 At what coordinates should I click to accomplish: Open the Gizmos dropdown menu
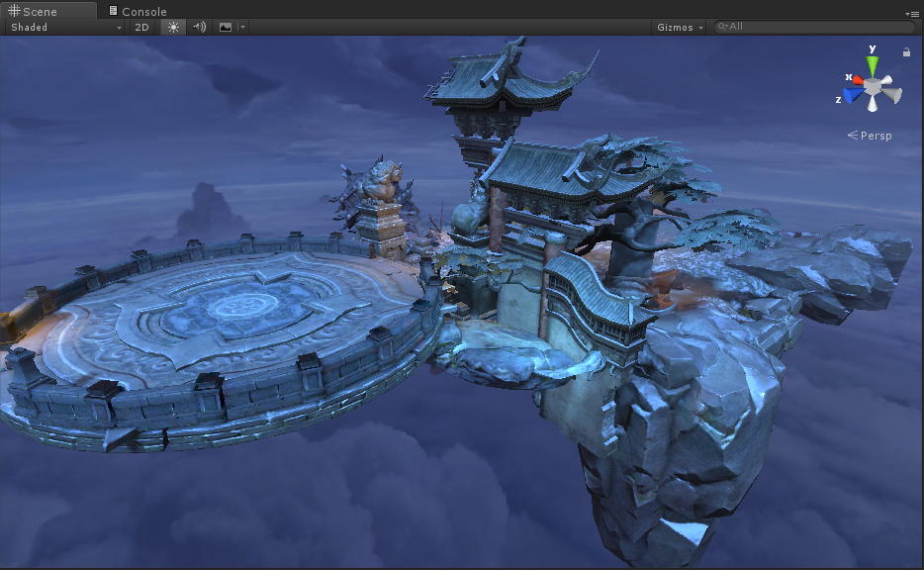pos(680,27)
